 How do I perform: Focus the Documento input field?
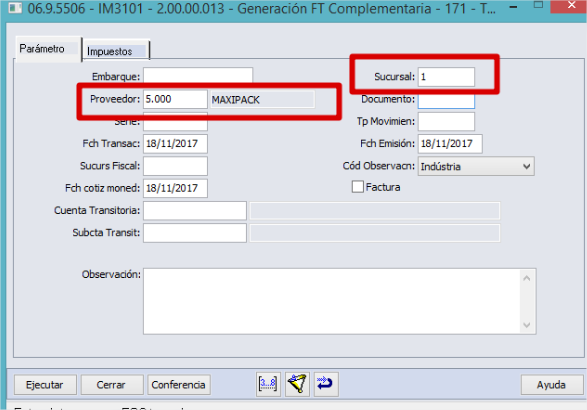point(446,101)
